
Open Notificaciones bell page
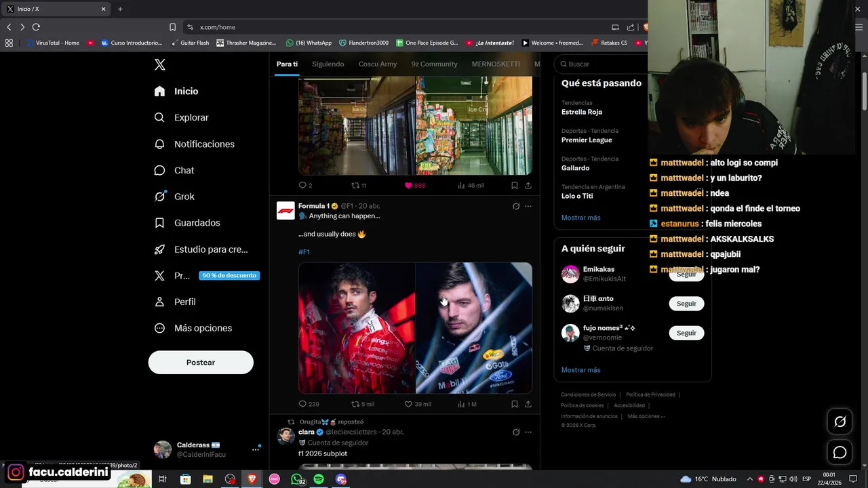click(194, 144)
